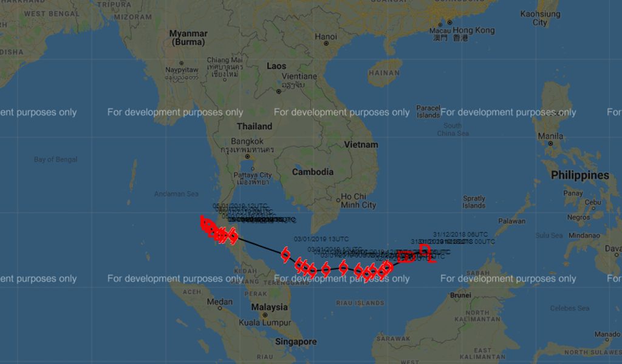Select the 31/12/2018 06UTC track timestamp
The image size is (622, 364).
[x=460, y=235]
